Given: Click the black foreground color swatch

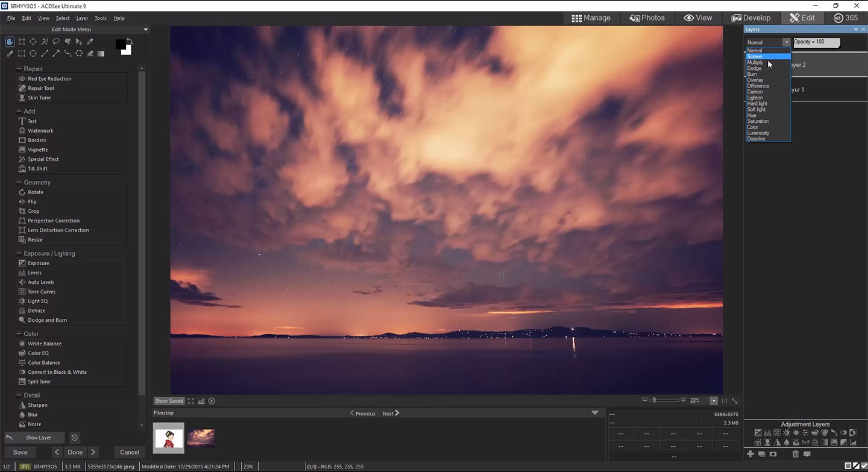Looking at the screenshot, I should (x=121, y=44).
